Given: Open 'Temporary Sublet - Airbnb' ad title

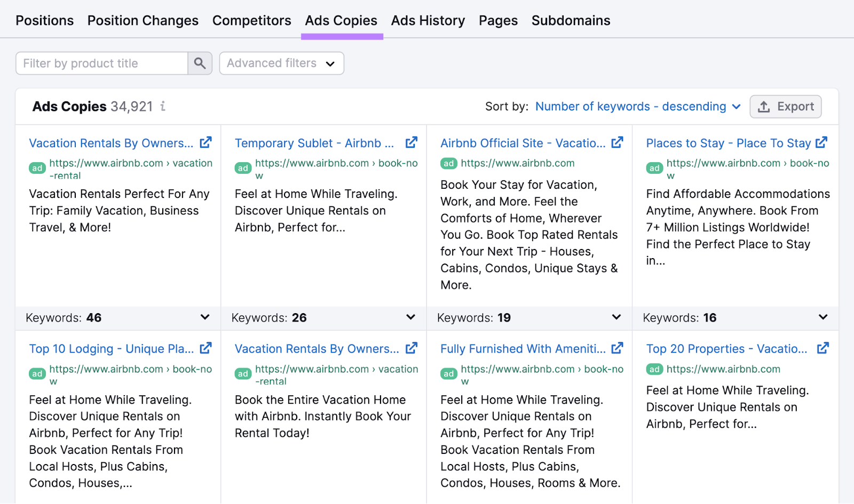Looking at the screenshot, I should point(314,143).
